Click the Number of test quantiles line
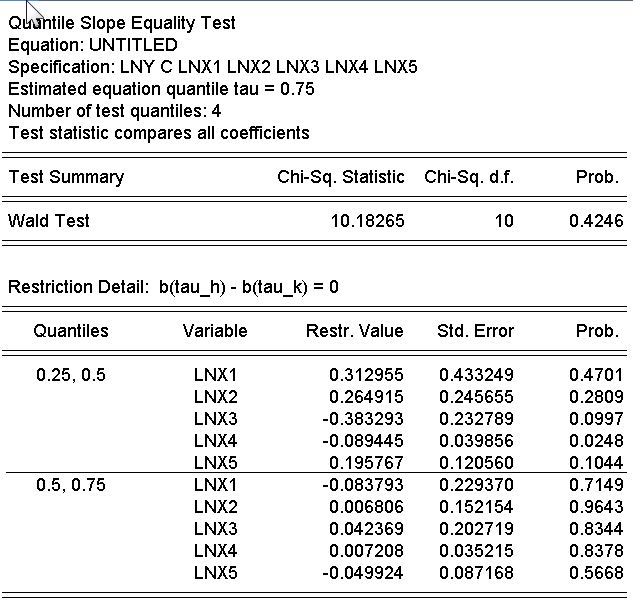Screen dimensions: 633x611 pyautogui.click(x=114, y=111)
